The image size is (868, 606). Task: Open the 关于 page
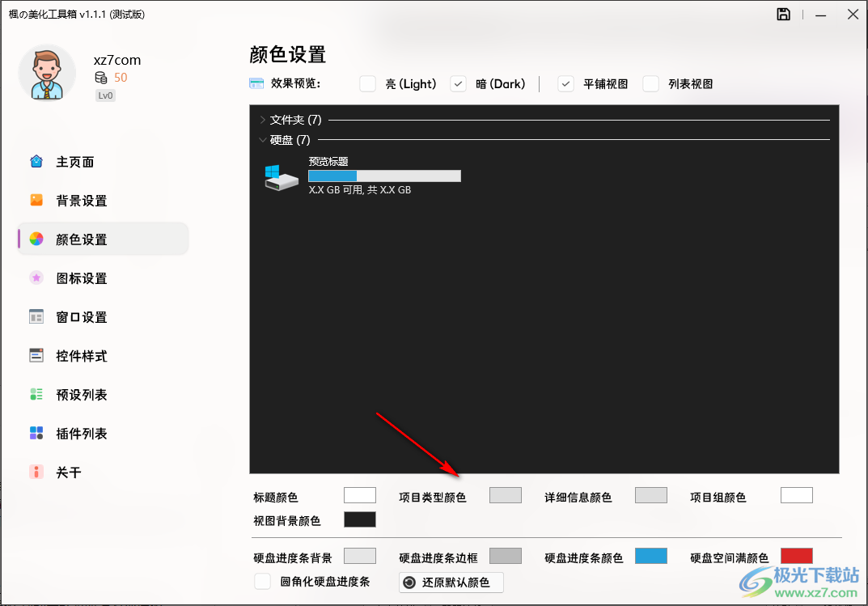(103, 472)
